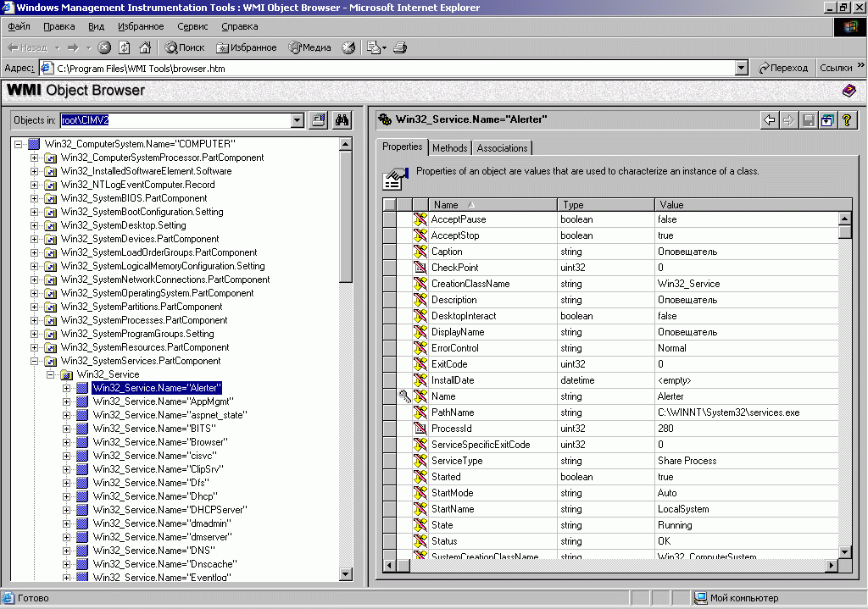The height and width of the screenshot is (609, 868).
Task: Switch to the Associations tab
Action: point(502,147)
